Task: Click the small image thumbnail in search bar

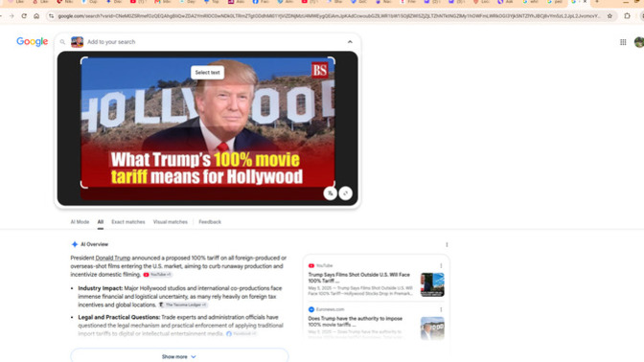Action: click(x=78, y=42)
